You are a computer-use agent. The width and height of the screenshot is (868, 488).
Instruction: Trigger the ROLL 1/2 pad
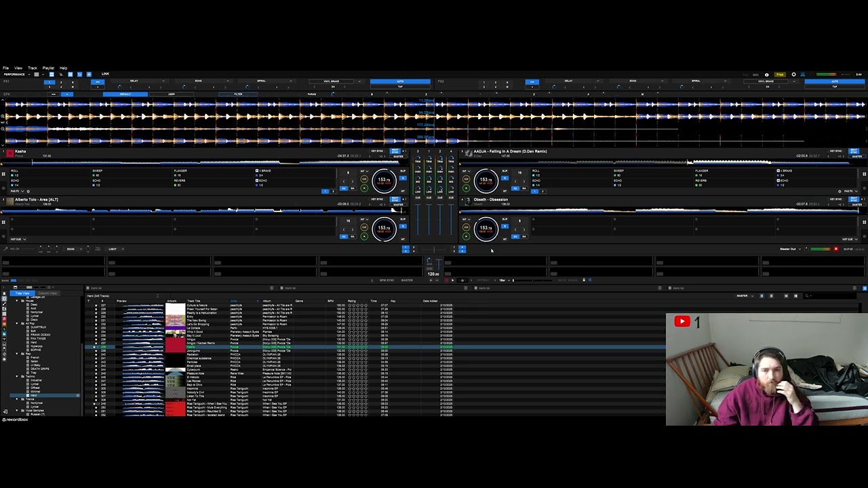point(50,173)
